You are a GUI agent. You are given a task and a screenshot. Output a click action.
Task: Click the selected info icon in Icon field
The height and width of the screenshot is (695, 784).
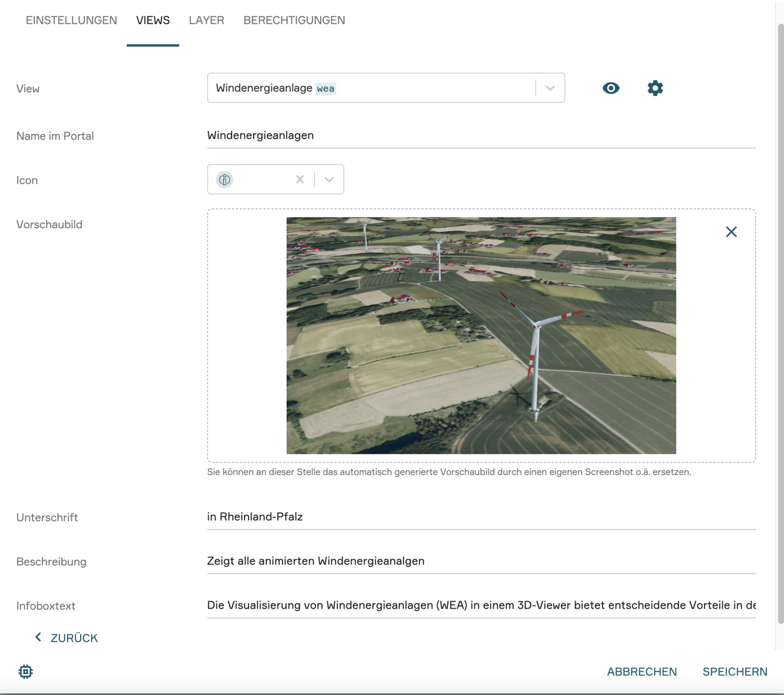225,180
